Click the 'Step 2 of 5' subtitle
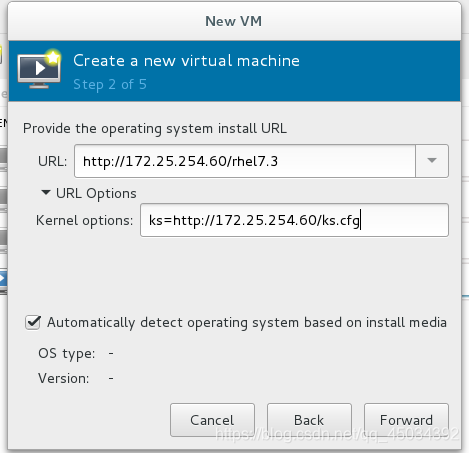 110,84
